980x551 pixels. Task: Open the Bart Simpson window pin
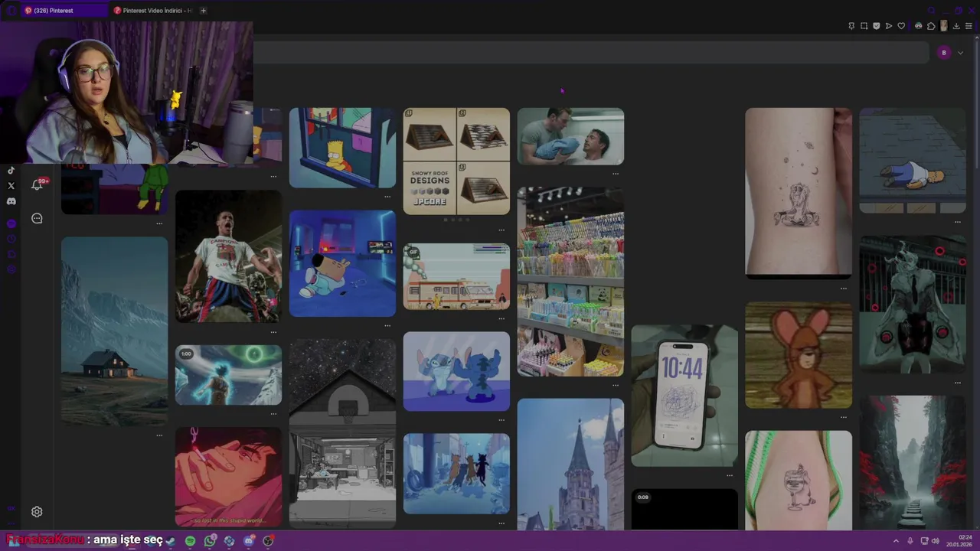(342, 148)
